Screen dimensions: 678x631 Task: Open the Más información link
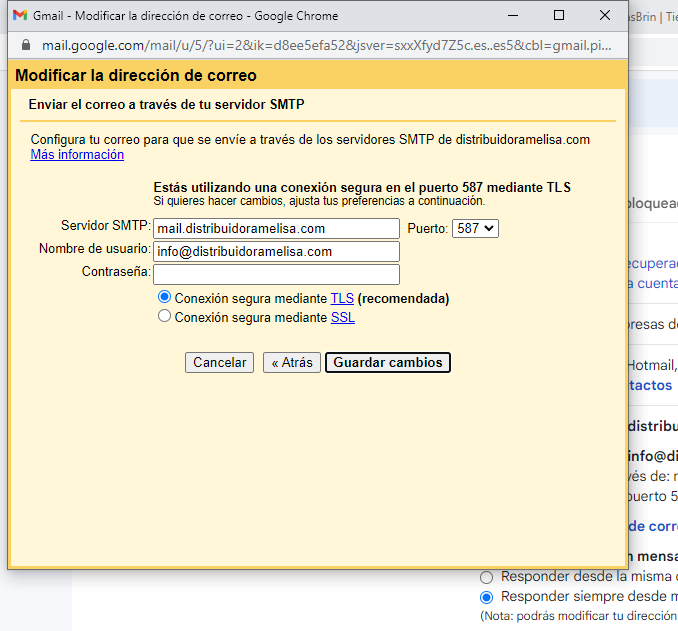77,154
